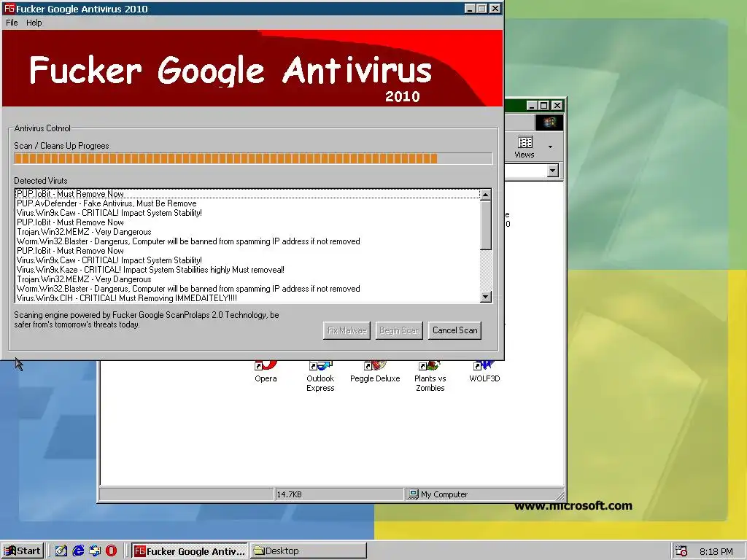The image size is (747, 560).
Task: Expand the Views dropdown arrow
Action: pyautogui.click(x=550, y=147)
